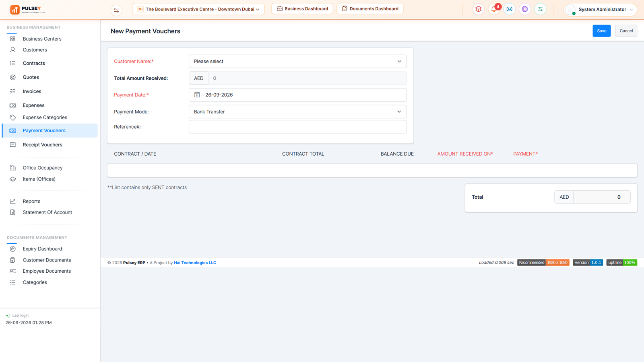Open the business center selector dropdown

point(198,9)
